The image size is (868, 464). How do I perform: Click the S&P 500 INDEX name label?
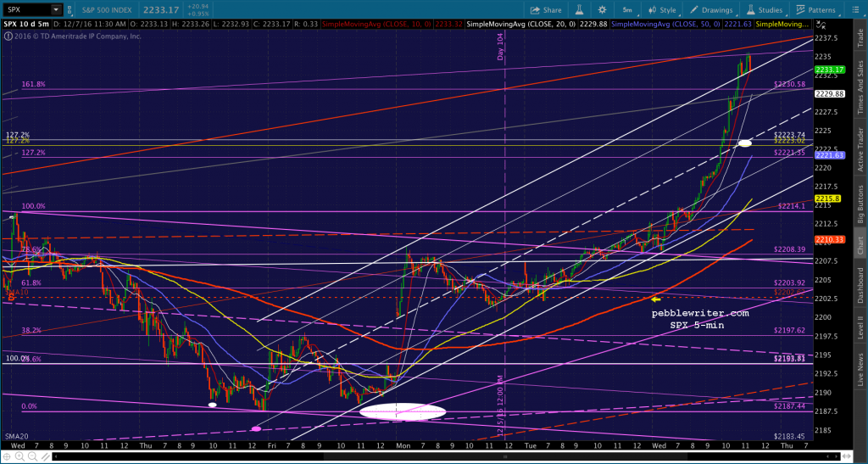tap(108, 9)
